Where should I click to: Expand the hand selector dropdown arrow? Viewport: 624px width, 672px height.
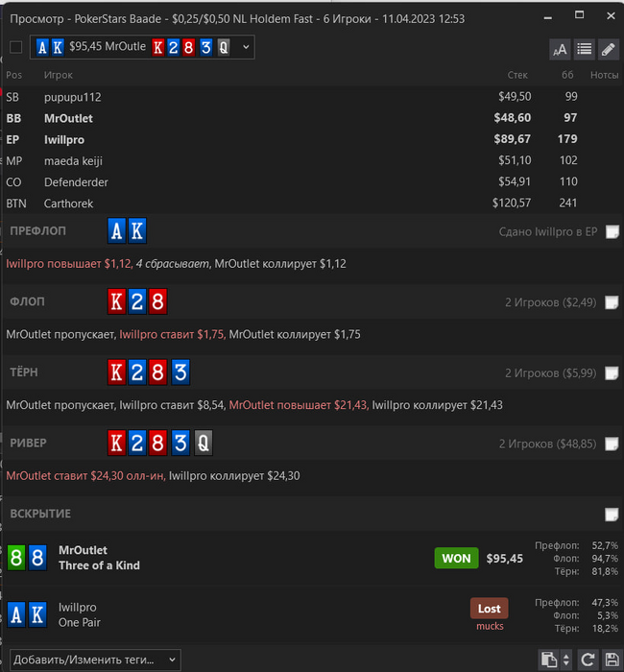(x=246, y=47)
